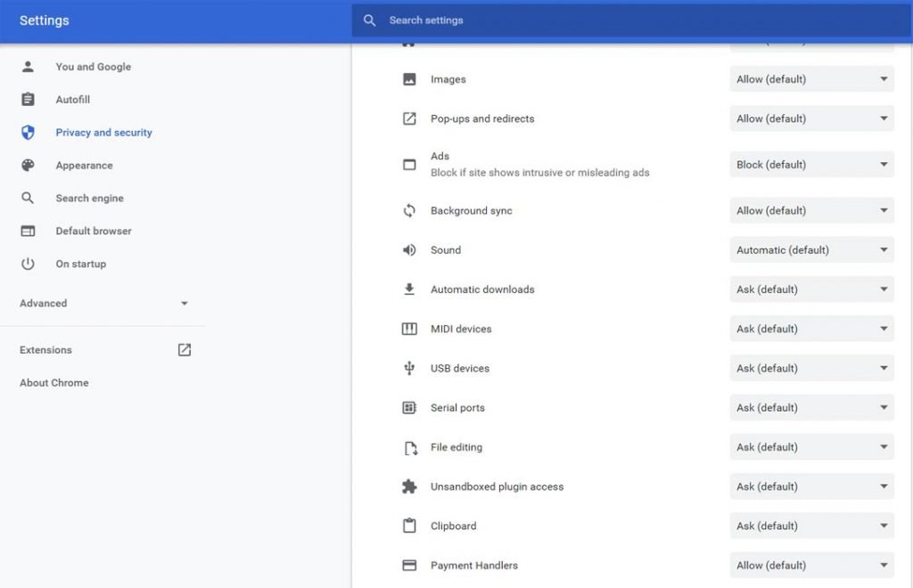Click the Clipboard icon
Viewport: 913px width, 588px height.
(x=409, y=526)
